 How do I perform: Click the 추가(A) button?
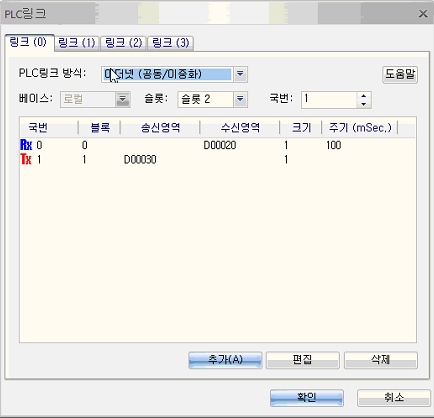[225, 360]
